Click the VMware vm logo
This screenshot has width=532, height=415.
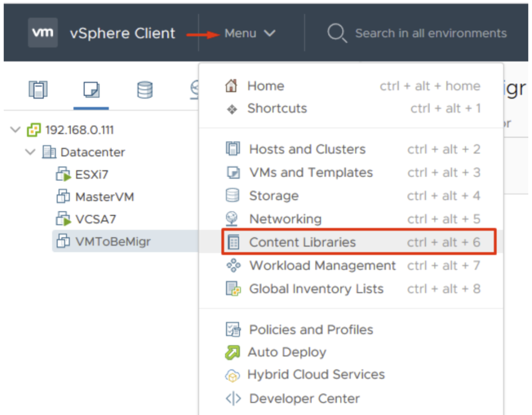point(43,33)
